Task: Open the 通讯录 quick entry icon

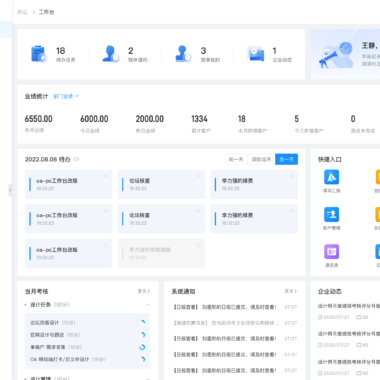Action: 331,252
